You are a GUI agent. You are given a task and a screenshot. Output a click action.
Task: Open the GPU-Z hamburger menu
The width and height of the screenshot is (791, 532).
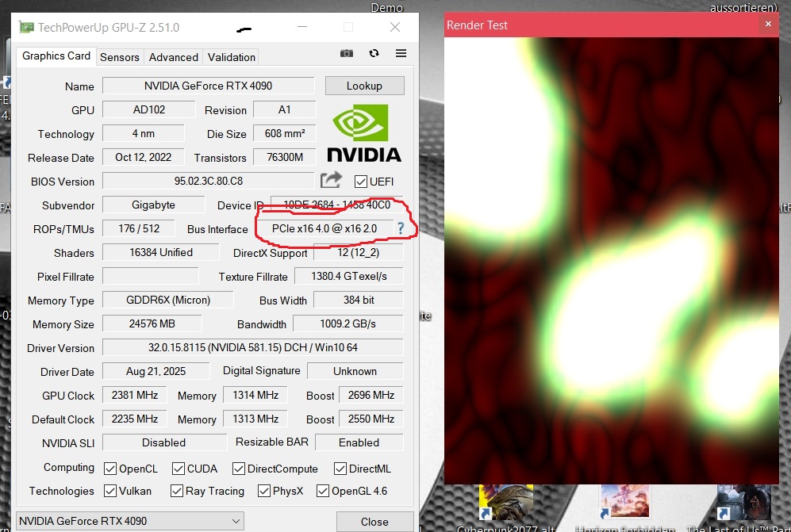401,53
